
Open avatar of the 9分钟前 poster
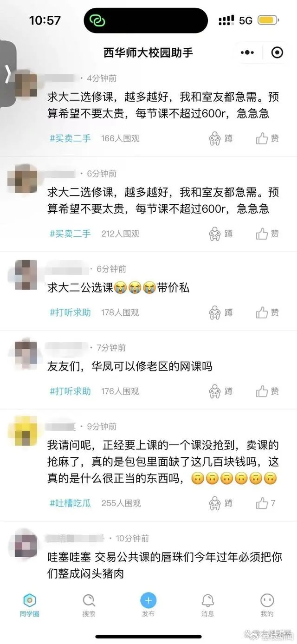pos(23,431)
